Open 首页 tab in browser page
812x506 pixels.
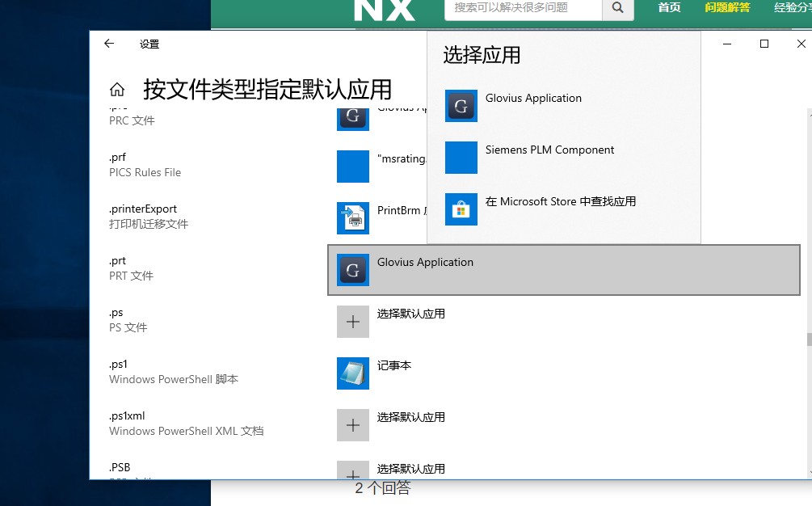(669, 7)
